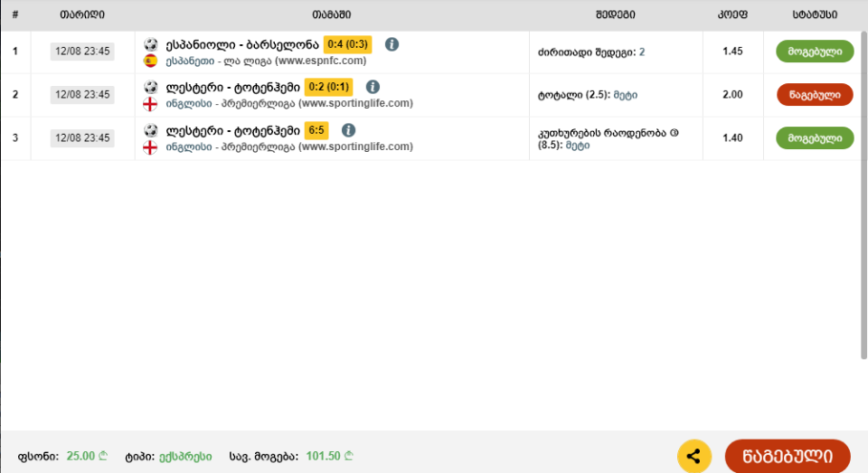Open the ესპანეთი league link

[190, 61]
